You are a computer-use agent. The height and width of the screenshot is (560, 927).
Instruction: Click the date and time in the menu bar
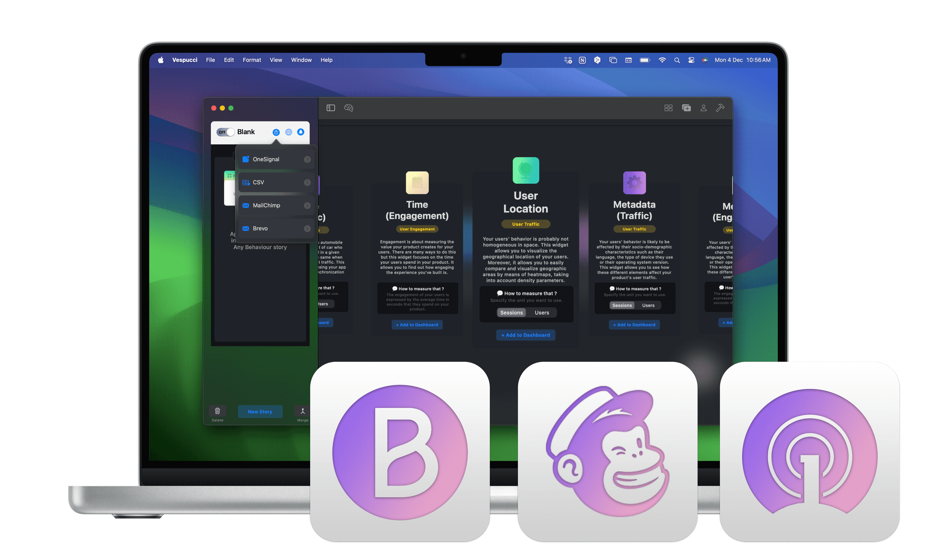point(742,60)
